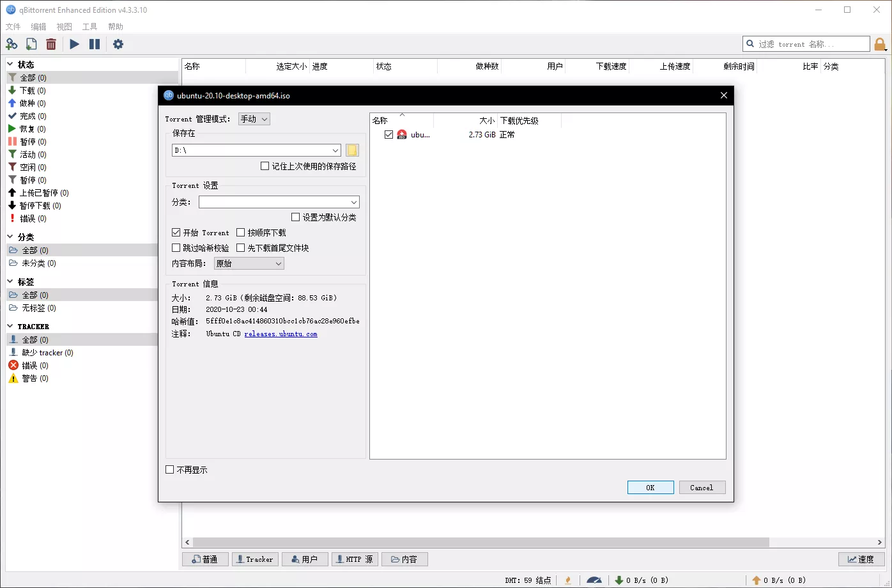Click the ISO file icon in the file list

402,135
